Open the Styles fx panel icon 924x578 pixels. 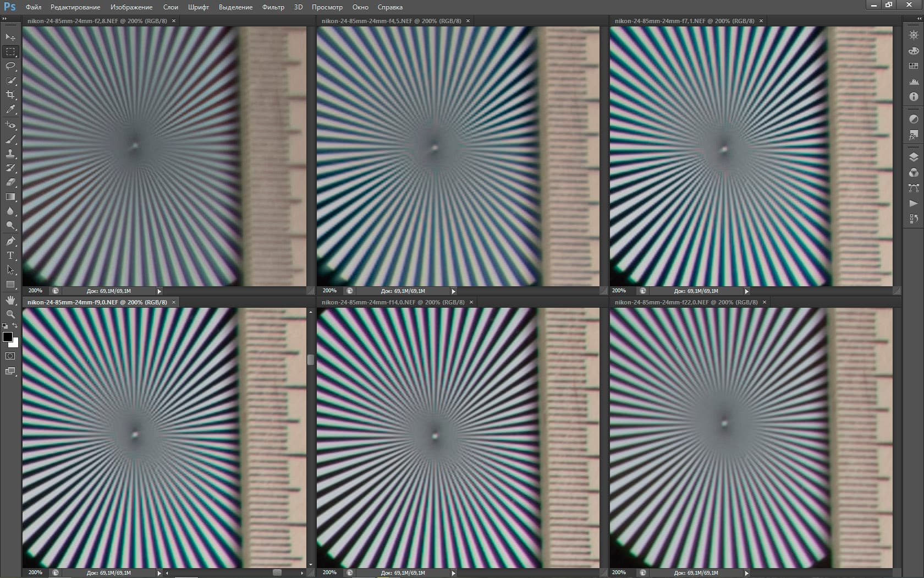(914, 134)
